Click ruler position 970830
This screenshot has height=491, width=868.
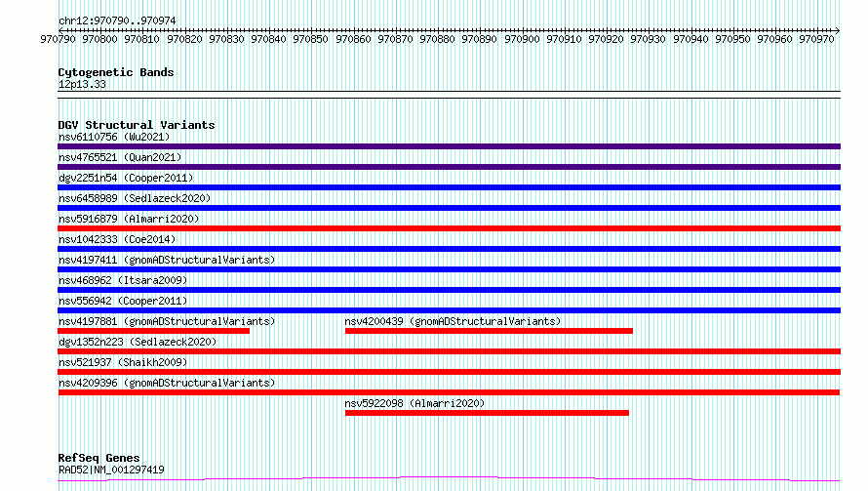227,39
